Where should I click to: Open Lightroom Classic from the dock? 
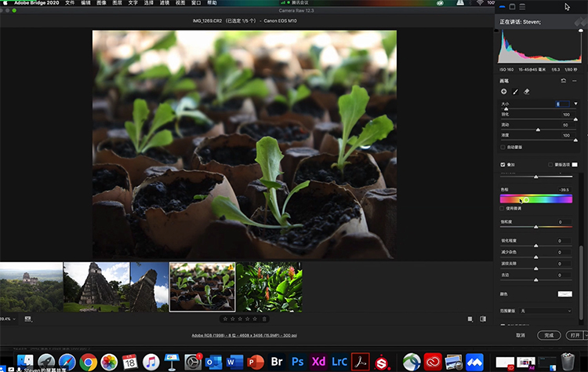pos(339,362)
